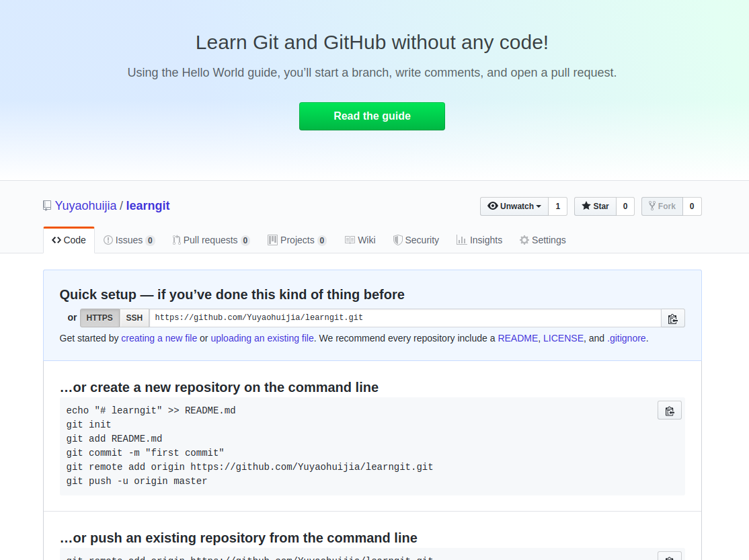Image resolution: width=749 pixels, height=560 pixels.
Task: Copy the clone URL to clipboard
Action: pos(672,319)
